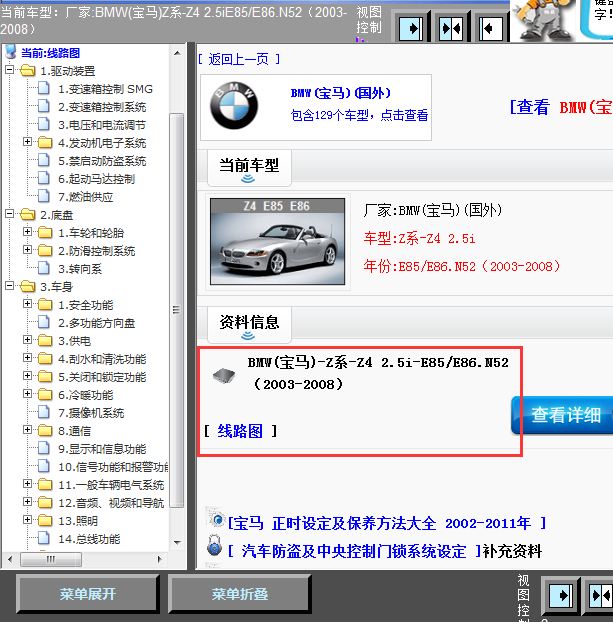Click the computer icon next to 当前:线路图
This screenshot has height=622, width=613.
coord(11,52)
